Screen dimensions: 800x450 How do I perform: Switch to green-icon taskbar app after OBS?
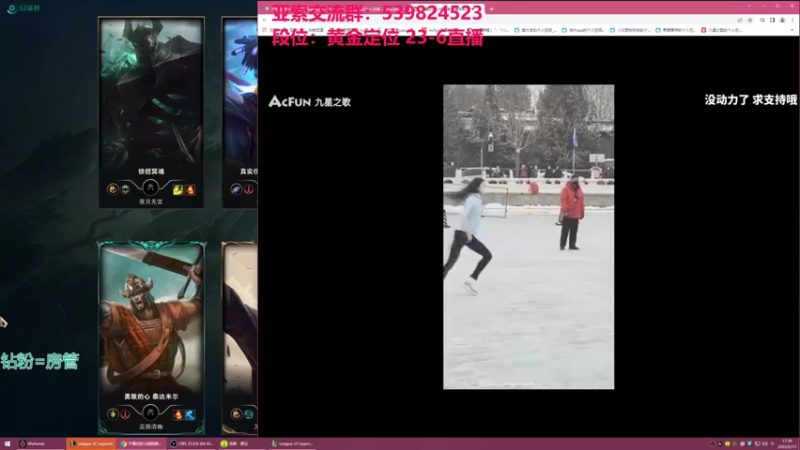click(x=242, y=444)
